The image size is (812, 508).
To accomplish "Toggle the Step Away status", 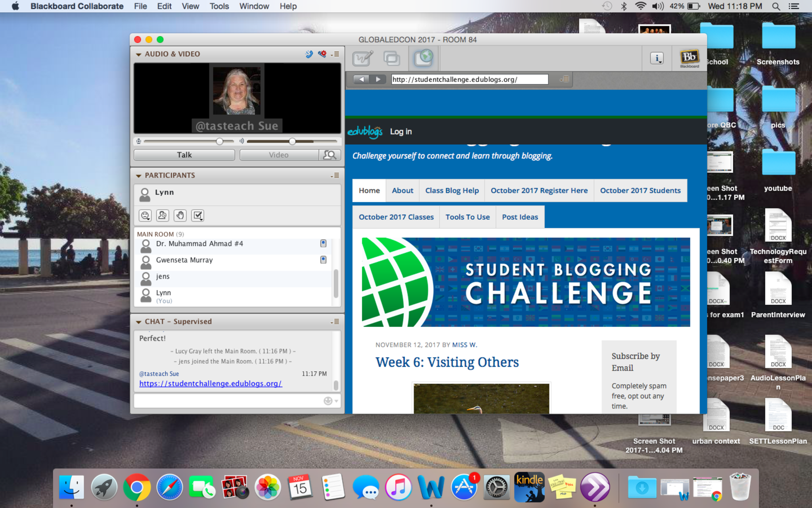I will tap(163, 216).
